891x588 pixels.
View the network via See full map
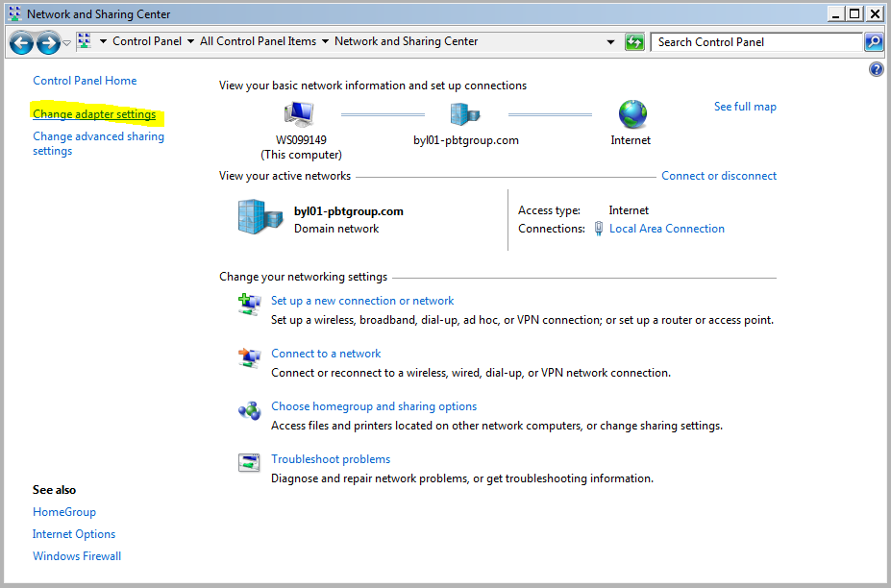745,107
